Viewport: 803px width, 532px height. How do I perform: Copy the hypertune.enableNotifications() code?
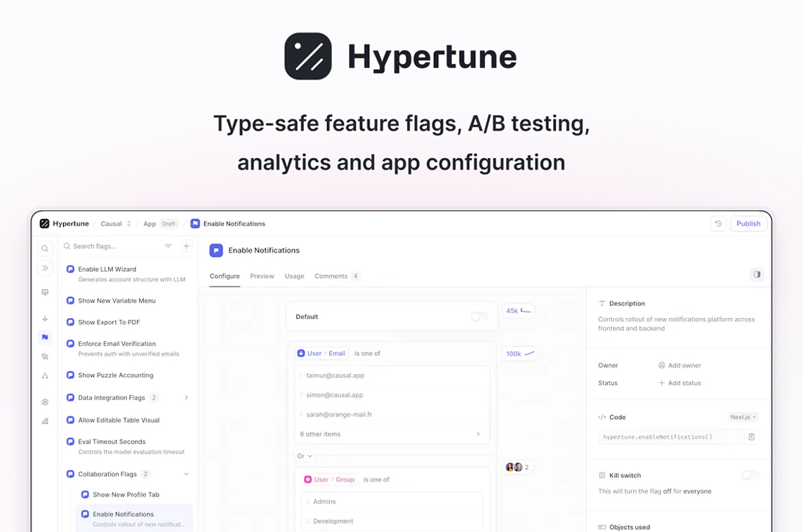751,437
